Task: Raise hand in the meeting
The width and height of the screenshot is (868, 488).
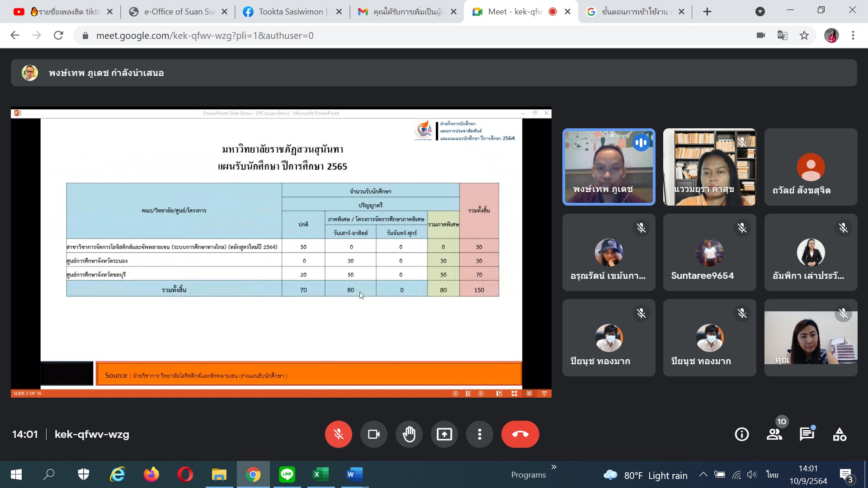Action: point(409,434)
